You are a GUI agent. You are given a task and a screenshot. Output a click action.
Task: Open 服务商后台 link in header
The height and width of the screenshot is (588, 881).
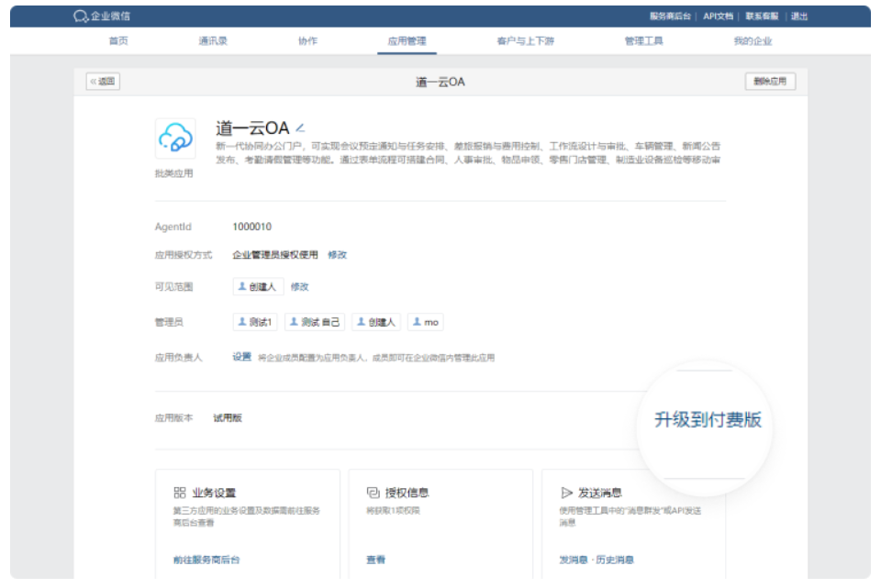click(x=670, y=17)
